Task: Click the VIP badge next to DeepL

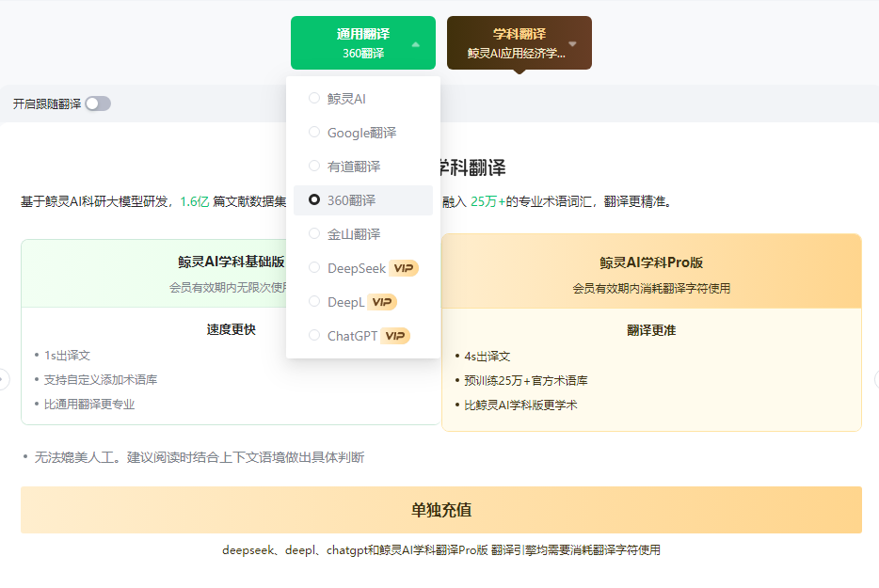Action: tap(382, 302)
